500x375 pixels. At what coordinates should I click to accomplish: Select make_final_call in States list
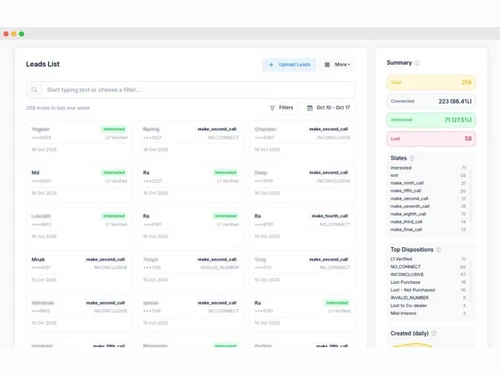pyautogui.click(x=428, y=229)
